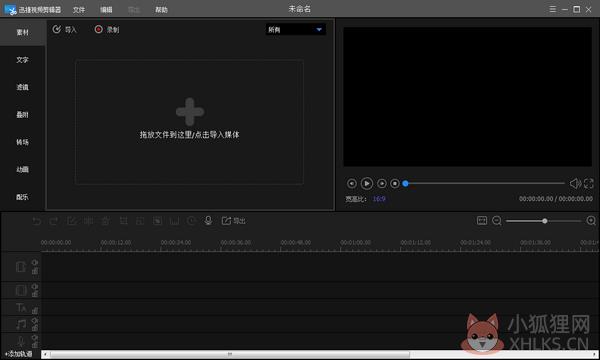Open the 所有 media filter dropdown
Screen dimensions: 600x360
click(x=295, y=29)
